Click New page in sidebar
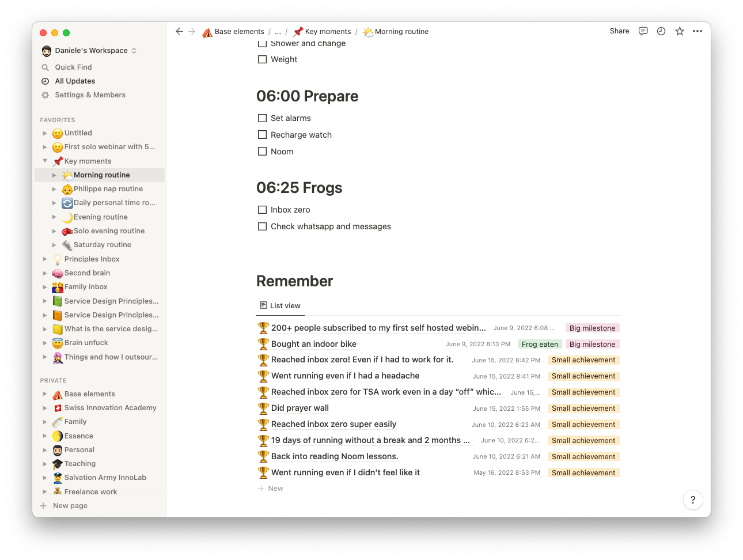Screen dimensions: 743x560 click(x=70, y=506)
